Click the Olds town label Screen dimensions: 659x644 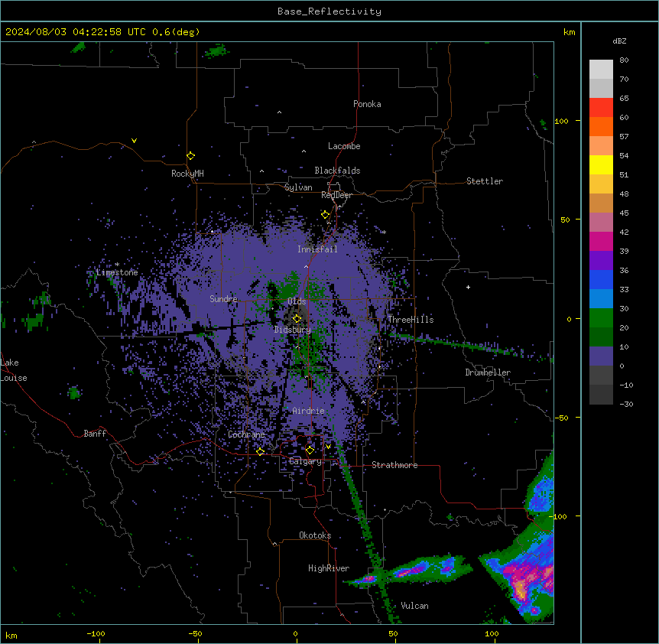[x=297, y=301]
